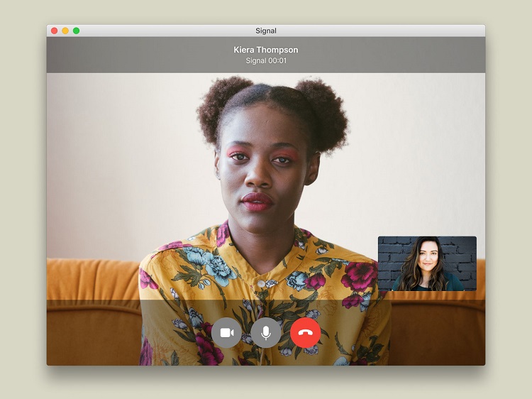The height and width of the screenshot is (399, 532).
Task: Click the gray call header bar
Action: coord(266,55)
